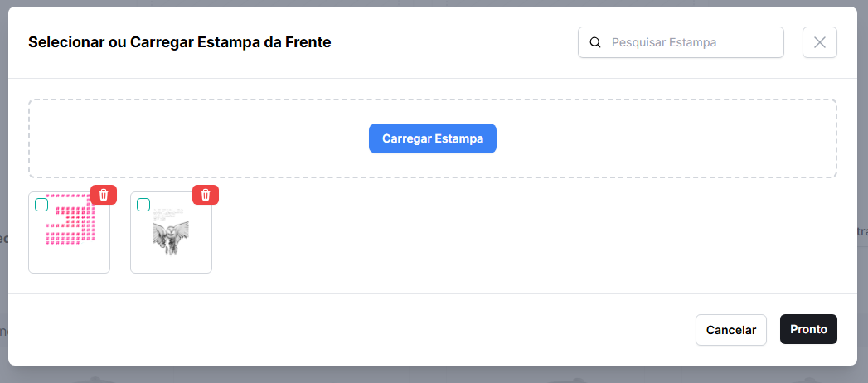Viewport: 868px width, 383px height.
Task: Delete the owl illustration stamp
Action: click(206, 195)
